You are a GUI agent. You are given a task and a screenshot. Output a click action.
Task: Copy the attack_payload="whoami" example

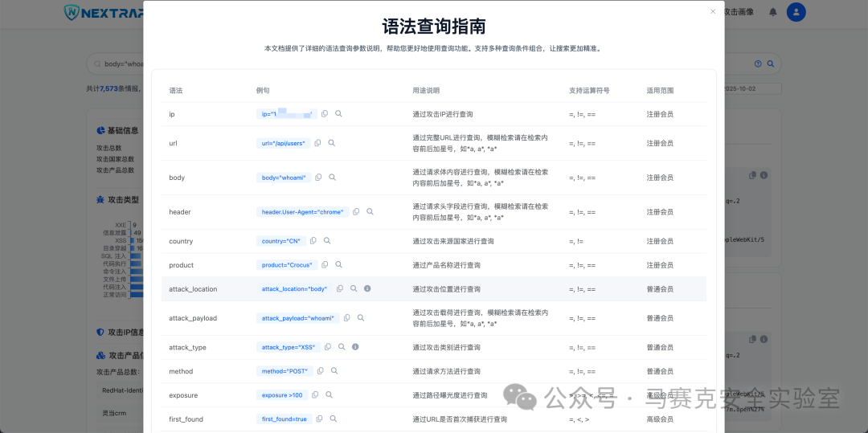[x=347, y=318]
